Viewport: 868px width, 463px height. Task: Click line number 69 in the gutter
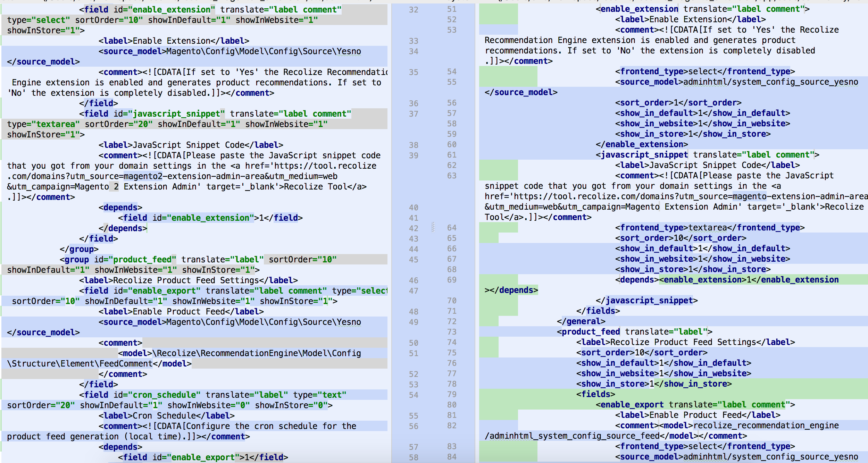[452, 280]
